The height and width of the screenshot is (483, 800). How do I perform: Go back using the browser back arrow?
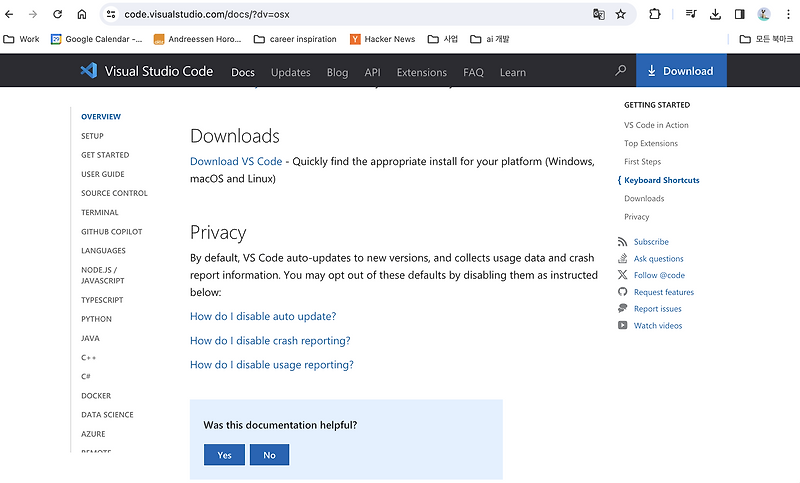click(9, 14)
